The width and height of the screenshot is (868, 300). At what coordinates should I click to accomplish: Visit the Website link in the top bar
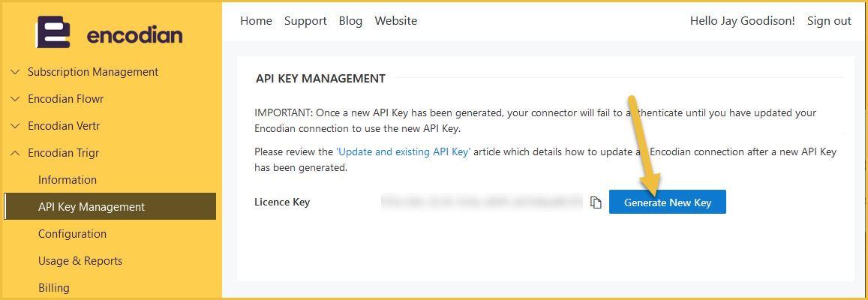[396, 20]
